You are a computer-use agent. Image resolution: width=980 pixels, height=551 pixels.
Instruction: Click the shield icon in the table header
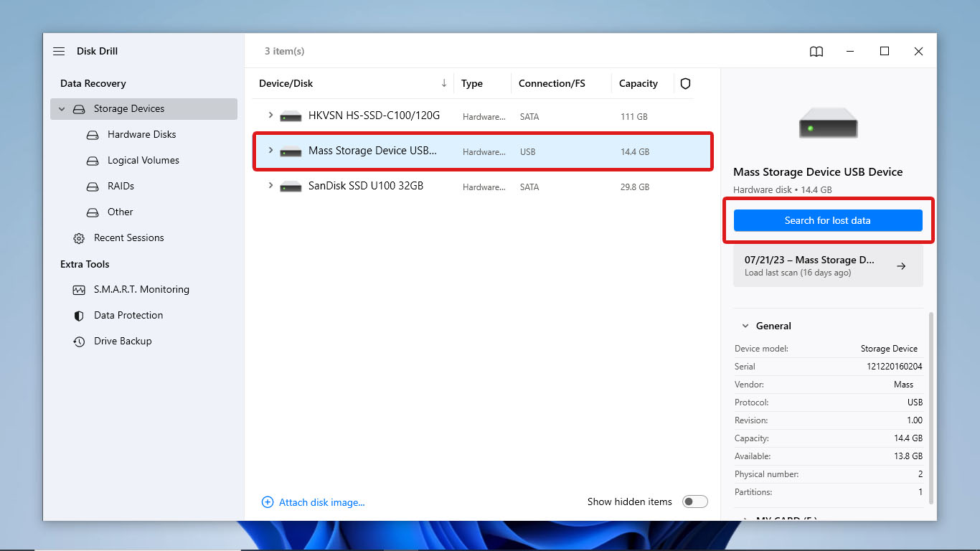[685, 83]
